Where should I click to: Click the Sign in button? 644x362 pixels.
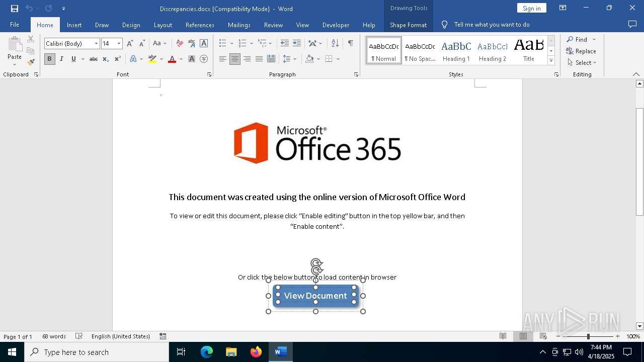pos(531,8)
